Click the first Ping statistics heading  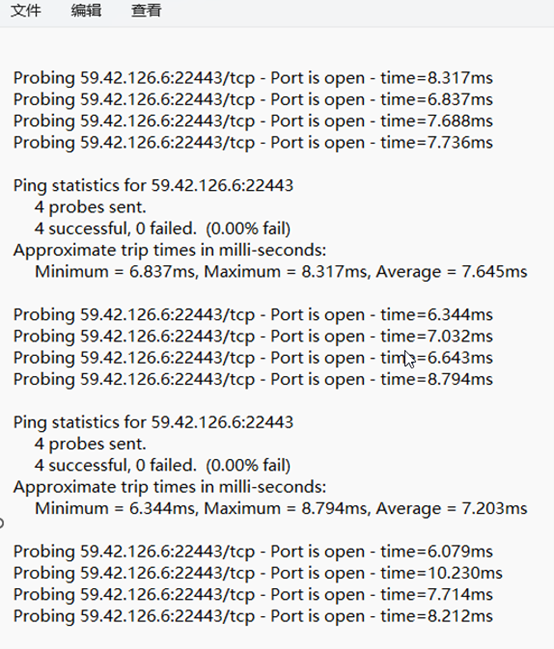coord(153,186)
